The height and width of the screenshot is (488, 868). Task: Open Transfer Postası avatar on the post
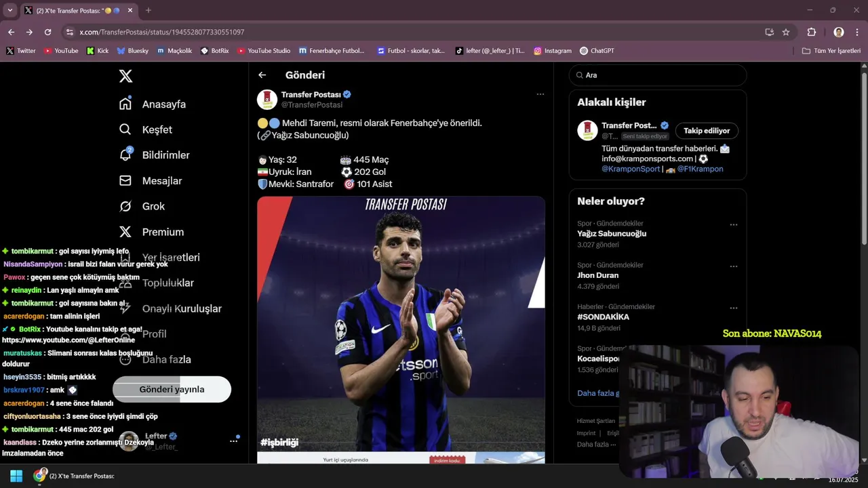(267, 99)
